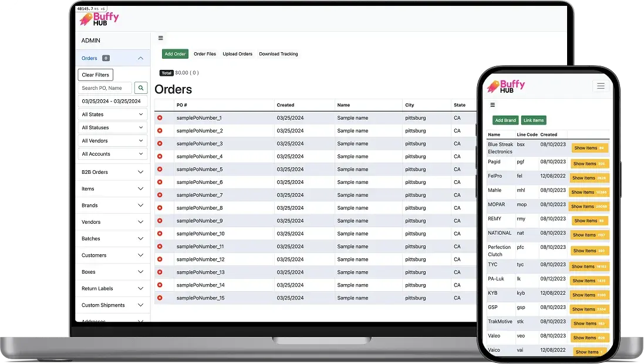The height and width of the screenshot is (364, 644).
Task: Click the Buffy Hub logo on phone
Action: (x=506, y=86)
